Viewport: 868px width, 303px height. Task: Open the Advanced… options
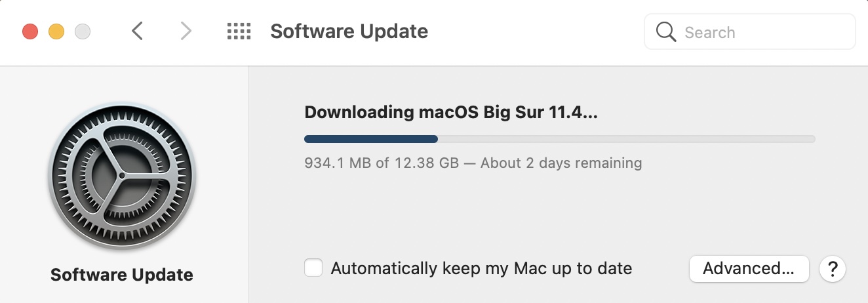tap(749, 268)
